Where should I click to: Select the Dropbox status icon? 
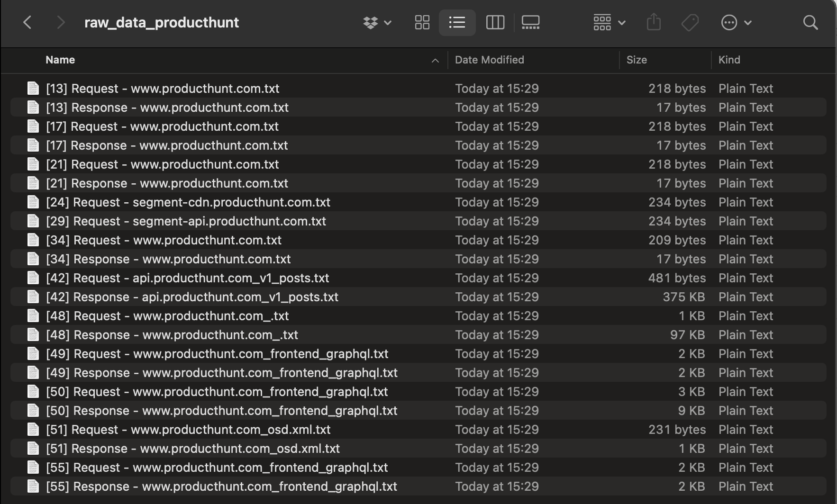[x=371, y=22]
